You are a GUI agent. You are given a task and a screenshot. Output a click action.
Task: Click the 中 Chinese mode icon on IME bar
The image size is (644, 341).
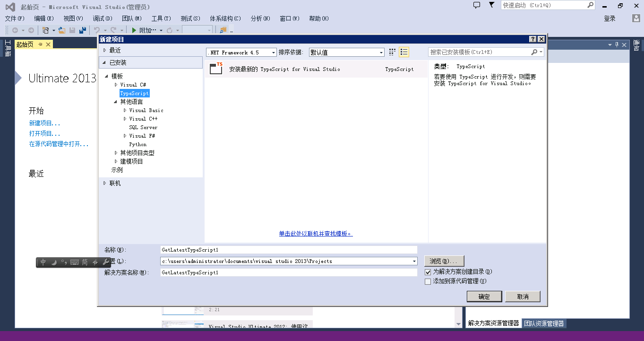tap(43, 262)
